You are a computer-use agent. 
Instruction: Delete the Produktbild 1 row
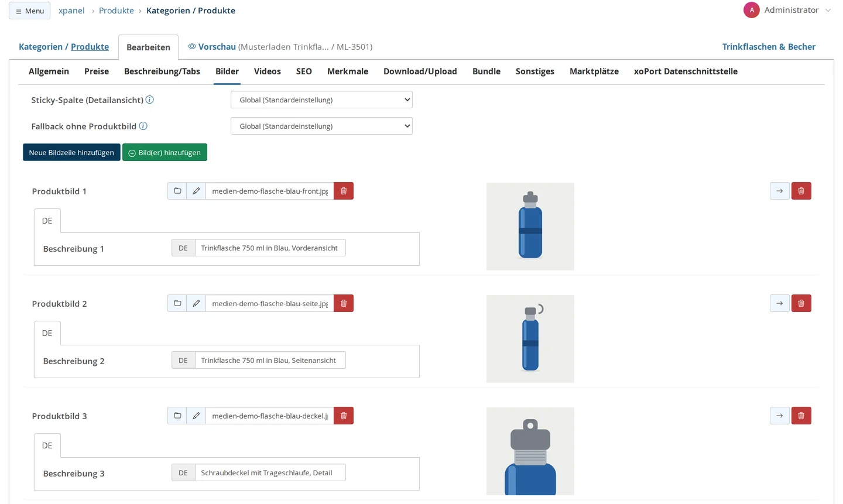tap(801, 191)
